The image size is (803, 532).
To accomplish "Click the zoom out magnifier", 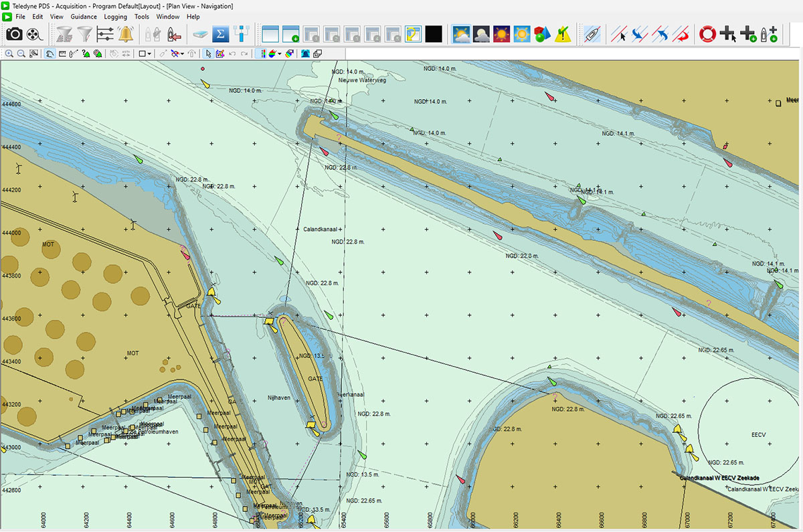I will (x=21, y=54).
